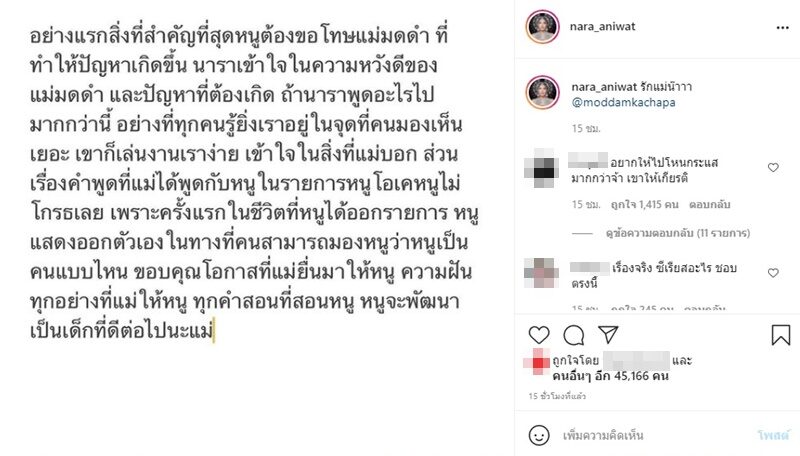Open first commenter's blurred avatar
The width and height of the screenshot is (800, 456).
[541, 168]
